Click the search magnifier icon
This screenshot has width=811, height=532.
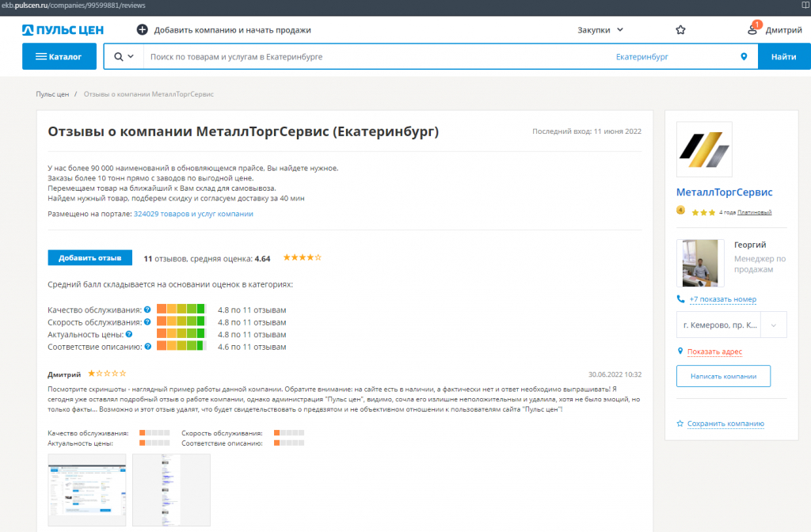pyautogui.click(x=119, y=57)
